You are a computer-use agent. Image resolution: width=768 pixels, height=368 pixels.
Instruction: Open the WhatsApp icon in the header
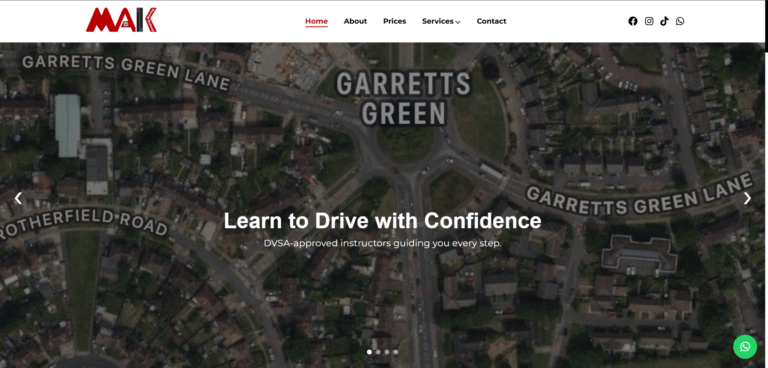(x=680, y=21)
